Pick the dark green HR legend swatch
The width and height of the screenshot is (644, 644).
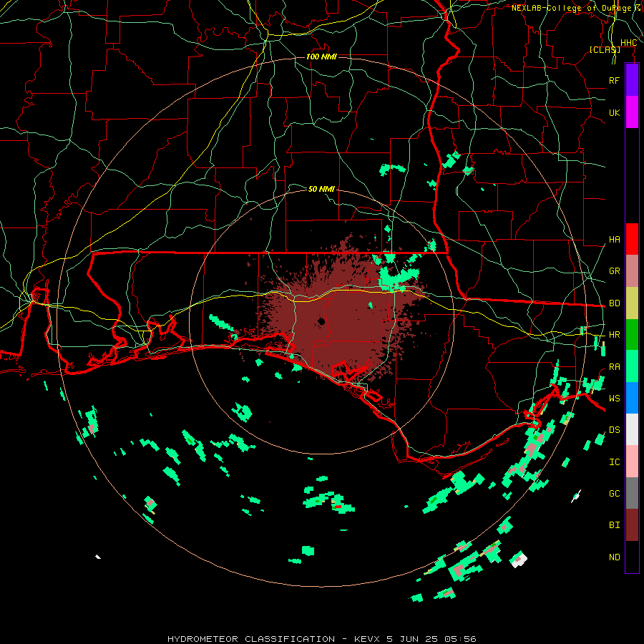click(632, 334)
